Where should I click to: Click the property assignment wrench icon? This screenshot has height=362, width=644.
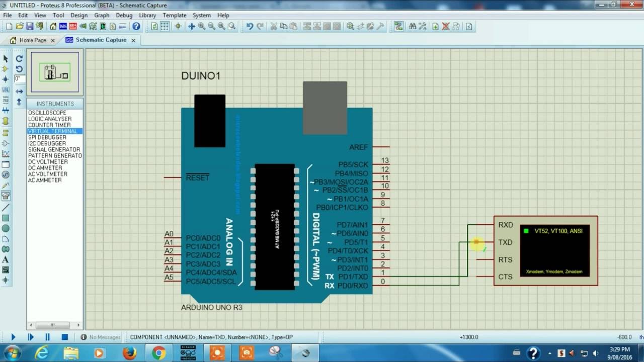point(422,26)
